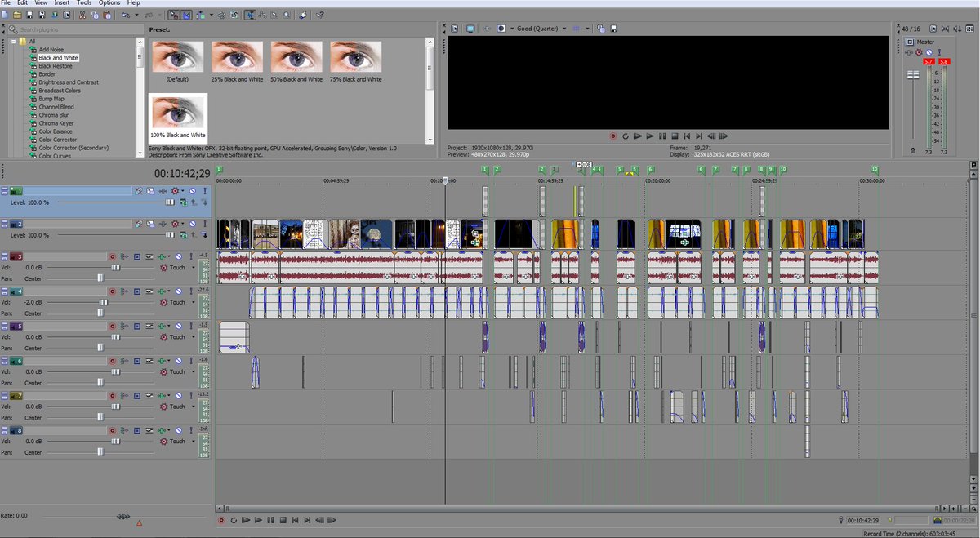Save project with the floppy disk icon
This screenshot has width=980, height=538.
tap(29, 15)
